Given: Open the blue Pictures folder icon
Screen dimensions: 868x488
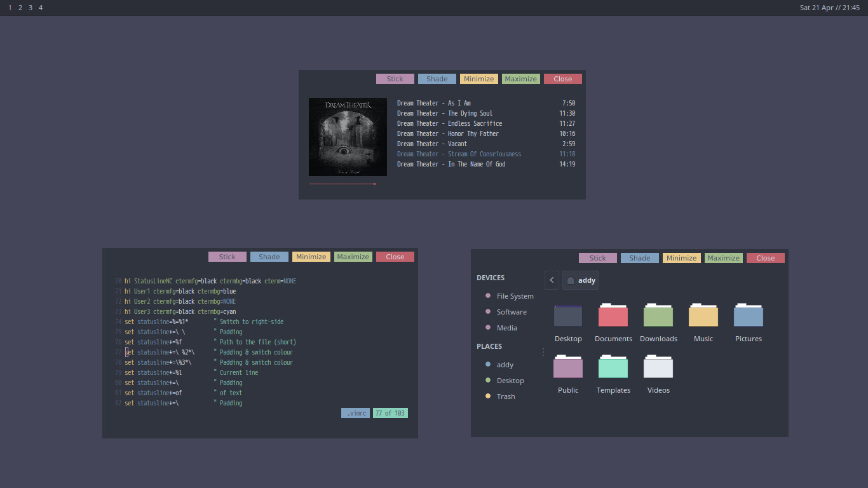Looking at the screenshot, I should tap(749, 316).
